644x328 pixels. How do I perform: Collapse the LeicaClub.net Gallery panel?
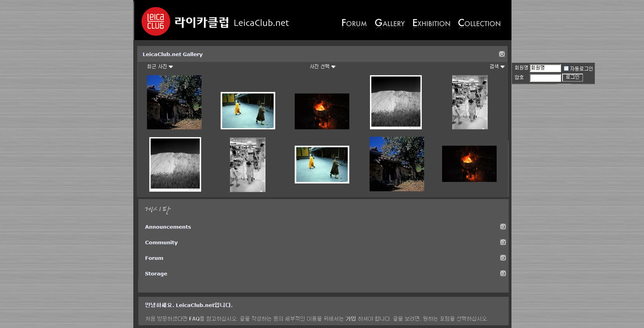[502, 54]
